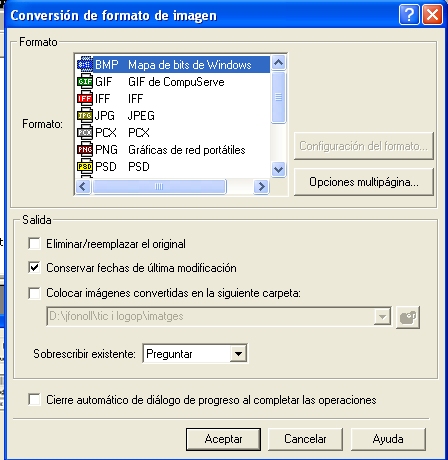Click format list scroll right arrow
The height and width of the screenshot is (460, 448).
point(261,186)
